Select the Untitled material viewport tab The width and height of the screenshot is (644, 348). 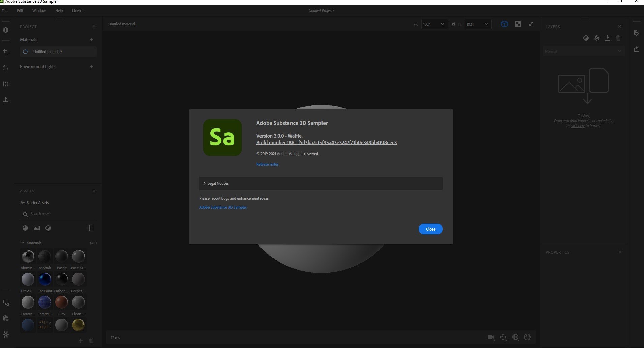122,24
